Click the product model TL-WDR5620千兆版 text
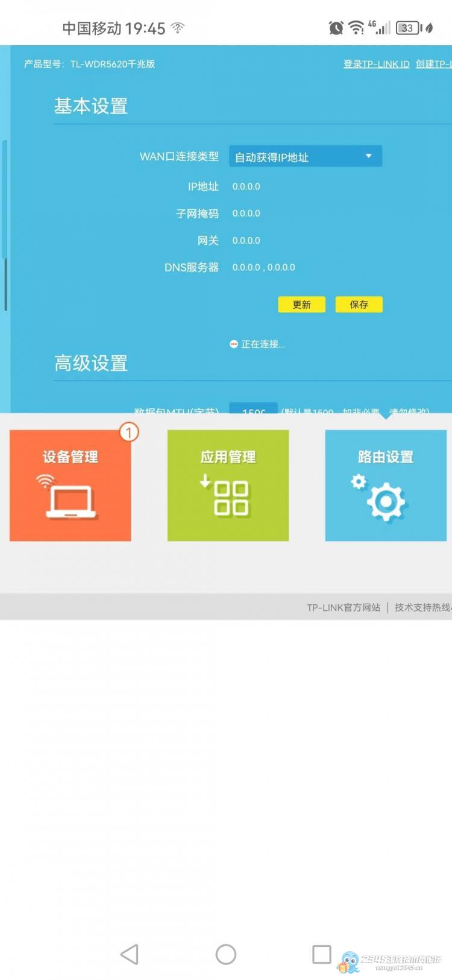452x980 pixels. pos(113,64)
